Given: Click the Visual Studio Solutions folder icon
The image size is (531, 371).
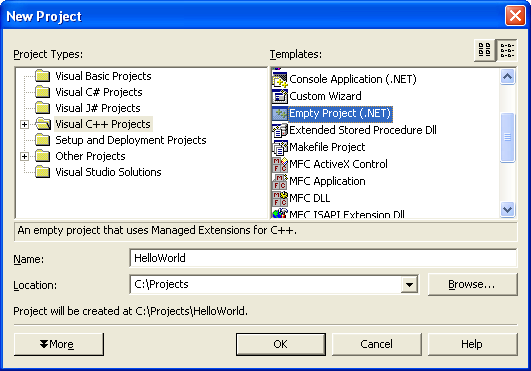Looking at the screenshot, I should (x=43, y=172).
